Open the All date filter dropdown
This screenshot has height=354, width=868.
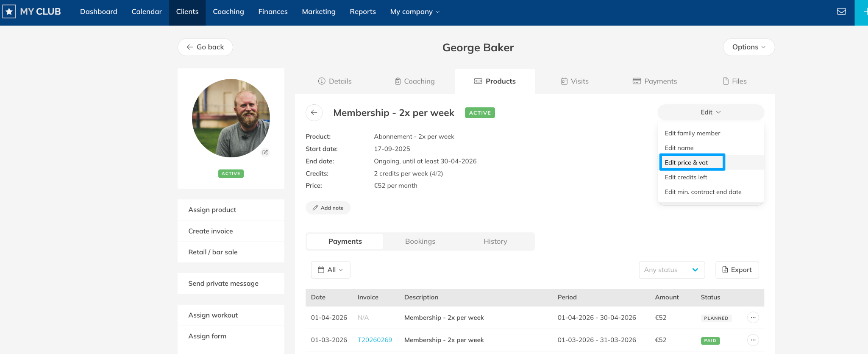point(331,270)
